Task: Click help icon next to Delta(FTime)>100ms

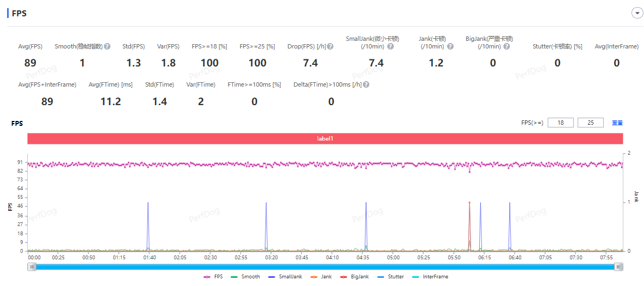Action: click(x=366, y=85)
